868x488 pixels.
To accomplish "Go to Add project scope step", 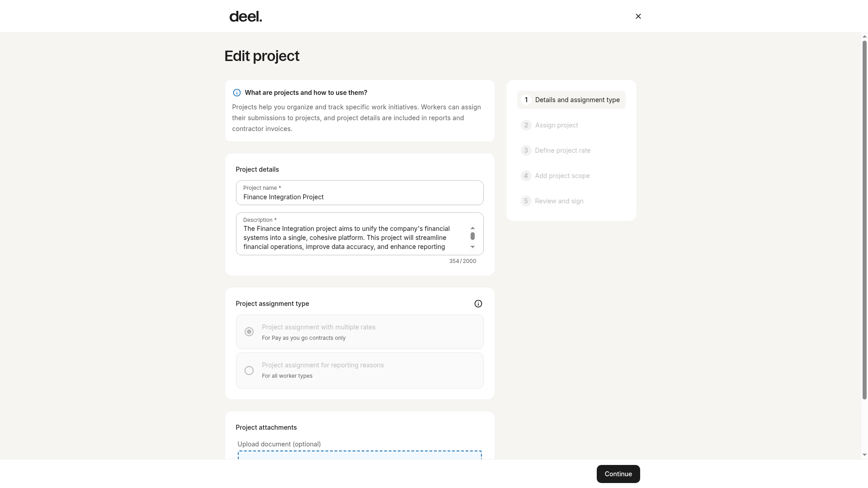I will pos(562,176).
